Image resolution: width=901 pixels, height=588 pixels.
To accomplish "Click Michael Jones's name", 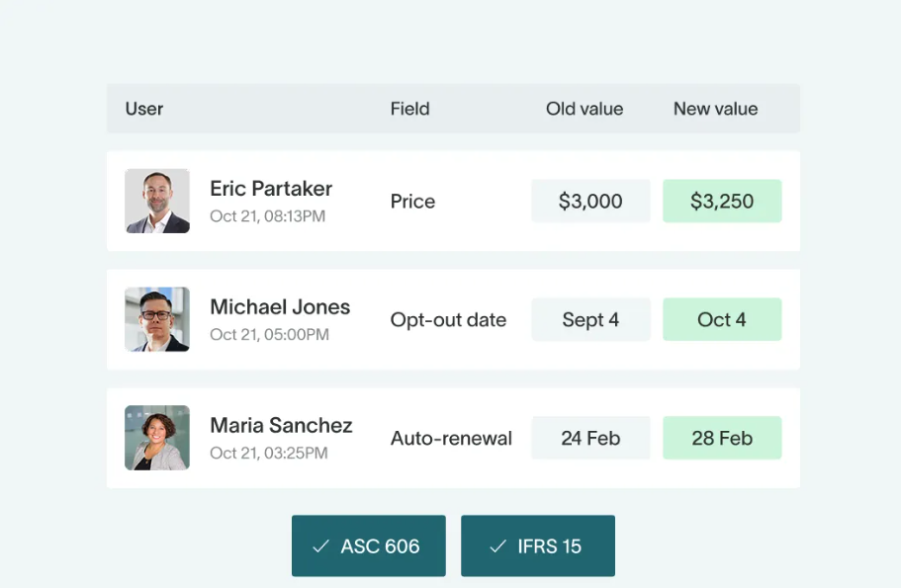I will 280,307.
